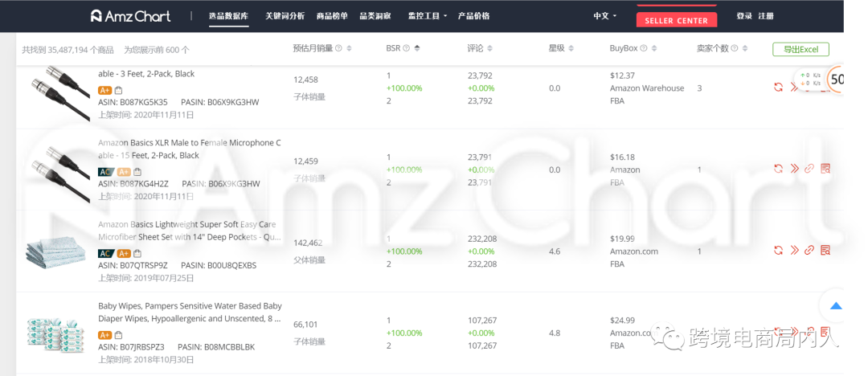Sort table by 星级 rating column

(x=571, y=49)
